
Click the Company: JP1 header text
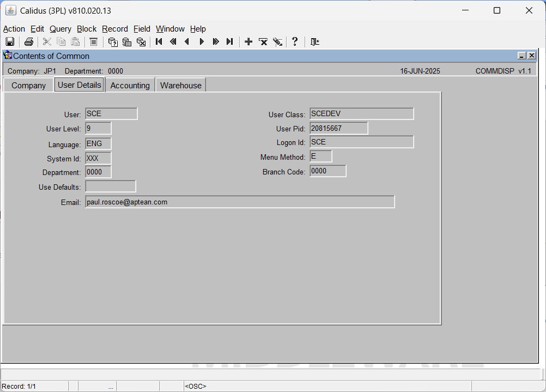point(32,71)
